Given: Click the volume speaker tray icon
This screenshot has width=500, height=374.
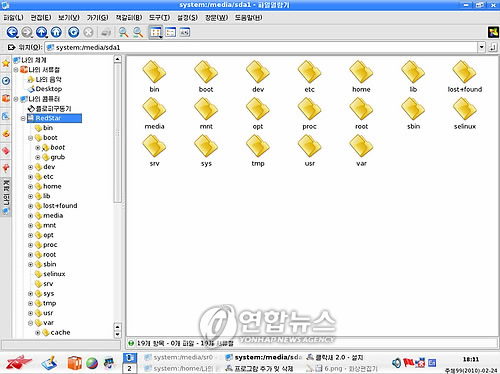Looking at the screenshot, I should (x=397, y=363).
